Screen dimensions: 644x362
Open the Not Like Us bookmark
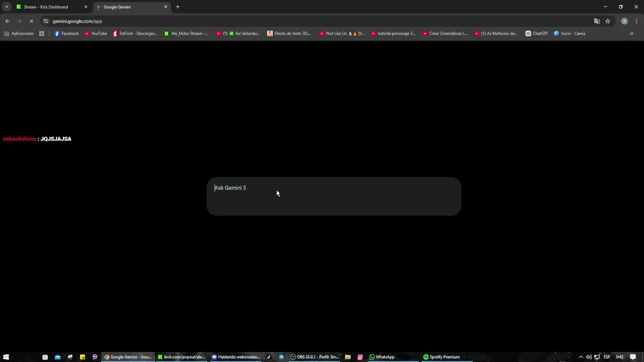[342, 34]
